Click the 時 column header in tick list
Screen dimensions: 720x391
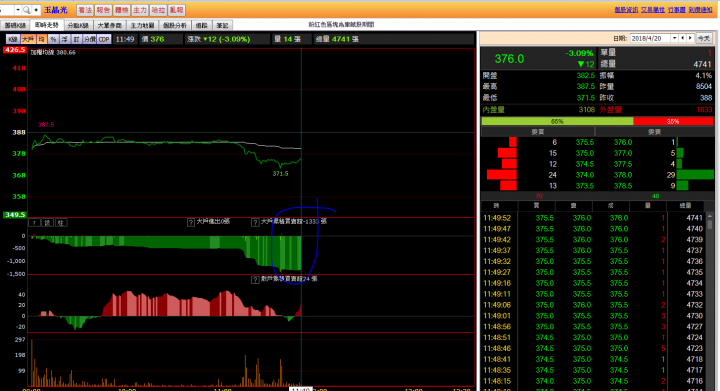(x=496, y=206)
